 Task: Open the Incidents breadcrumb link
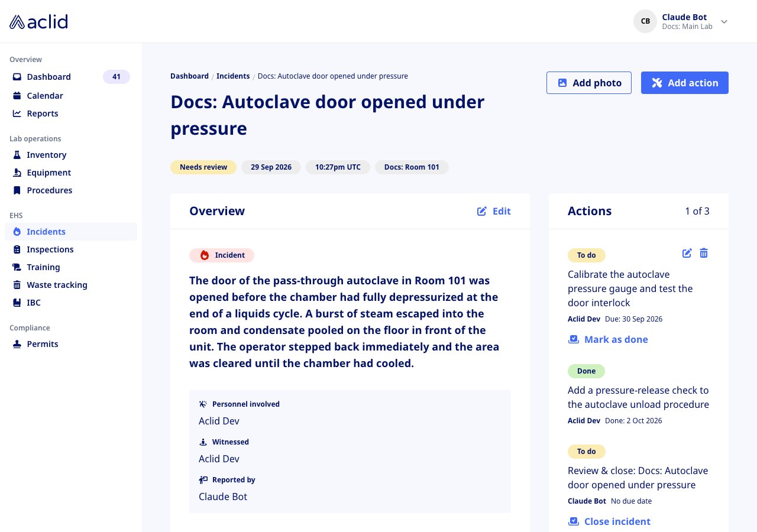[x=233, y=76]
